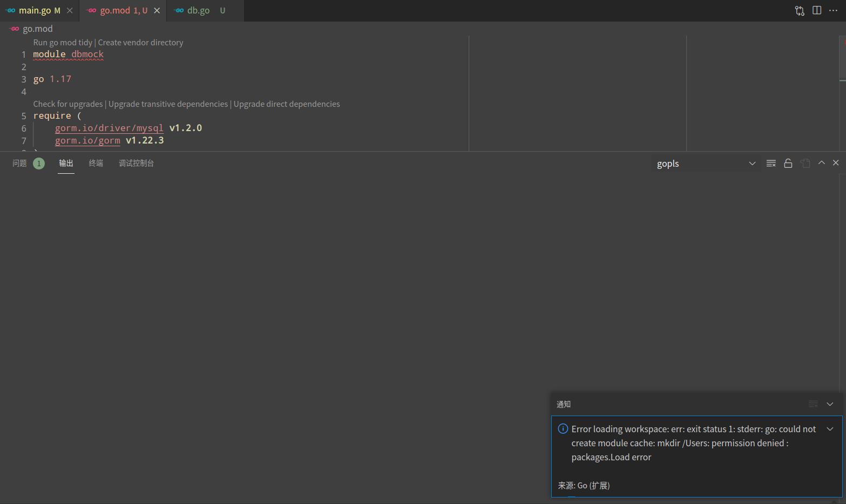This screenshot has width=846, height=504.
Task: Hide the notifications center chevron
Action: point(830,404)
